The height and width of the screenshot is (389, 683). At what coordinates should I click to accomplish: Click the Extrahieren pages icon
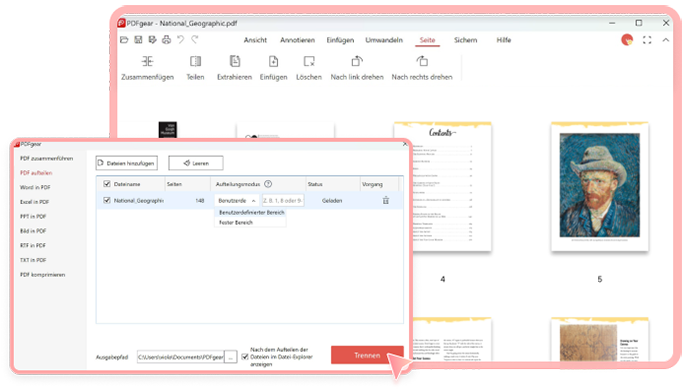tap(235, 61)
